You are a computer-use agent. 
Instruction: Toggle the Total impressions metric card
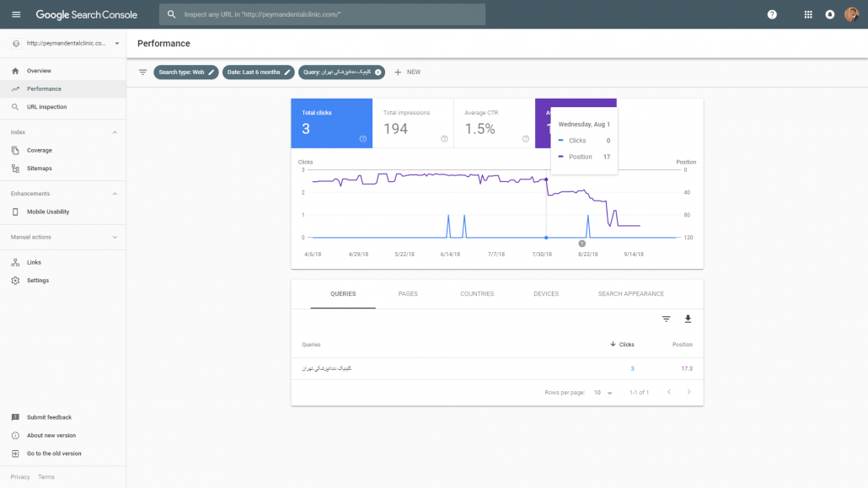[x=413, y=123]
